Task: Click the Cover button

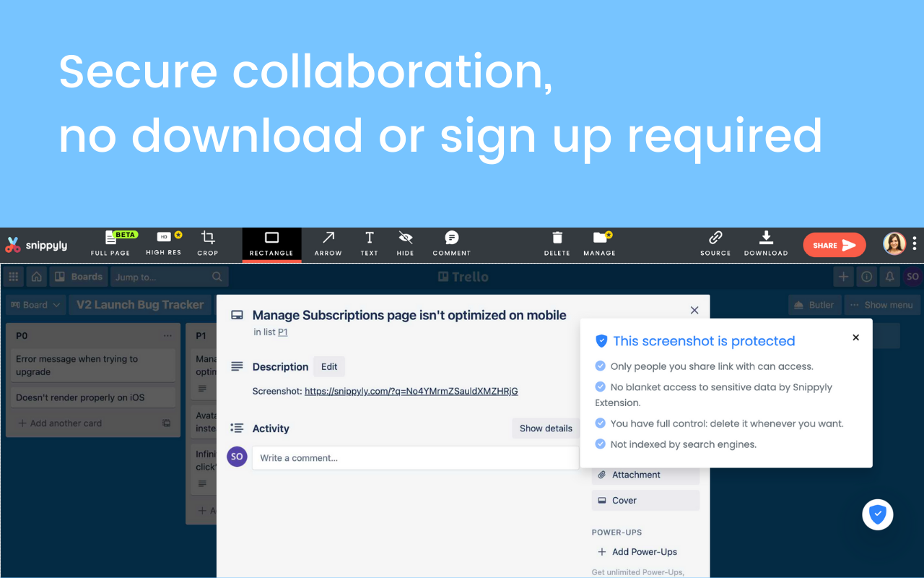Action: point(646,500)
